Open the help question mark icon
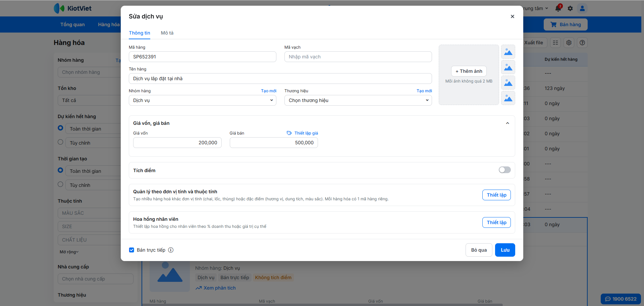Image resolution: width=644 pixels, height=306 pixels. (x=582, y=43)
